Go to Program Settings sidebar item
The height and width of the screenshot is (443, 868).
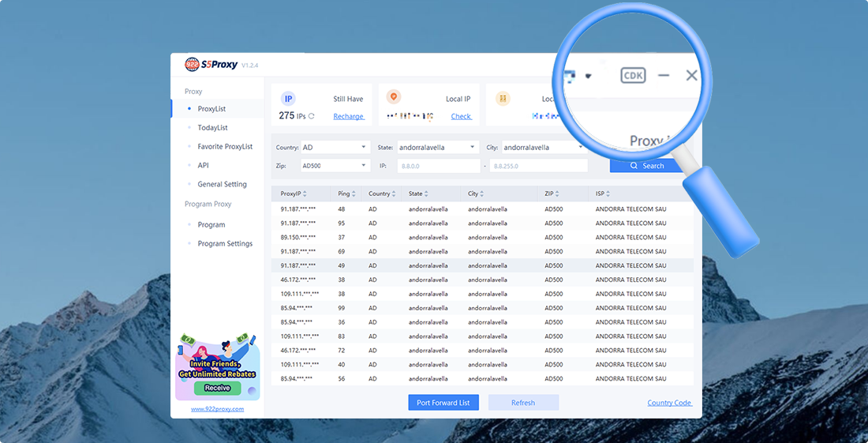coord(225,243)
